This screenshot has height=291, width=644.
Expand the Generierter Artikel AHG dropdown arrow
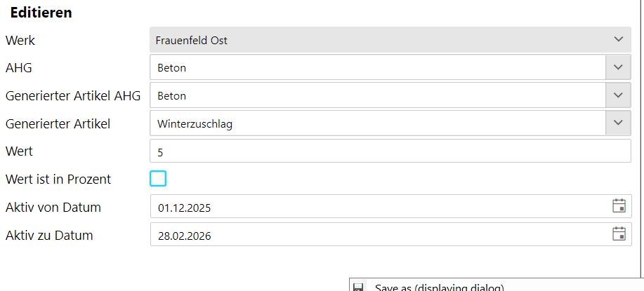[618, 95]
